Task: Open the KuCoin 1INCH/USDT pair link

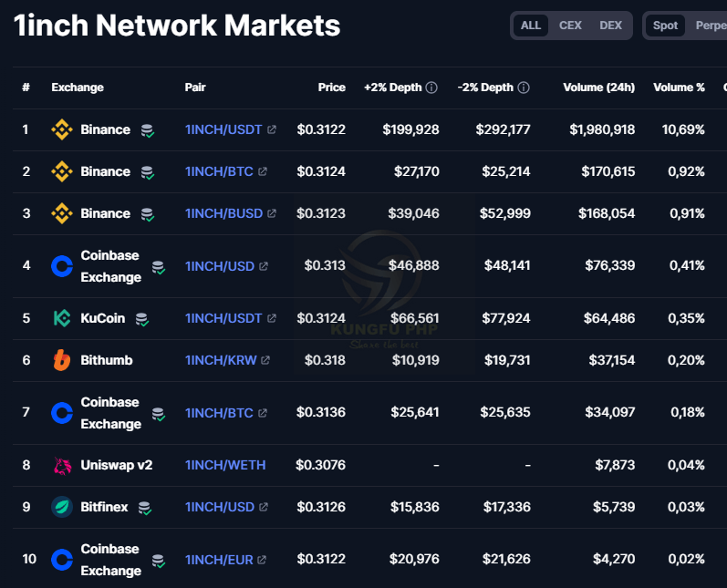Action: pyautogui.click(x=223, y=318)
